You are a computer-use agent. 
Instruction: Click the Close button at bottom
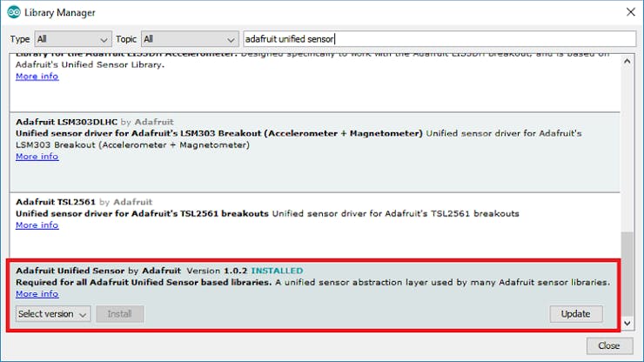click(608, 346)
